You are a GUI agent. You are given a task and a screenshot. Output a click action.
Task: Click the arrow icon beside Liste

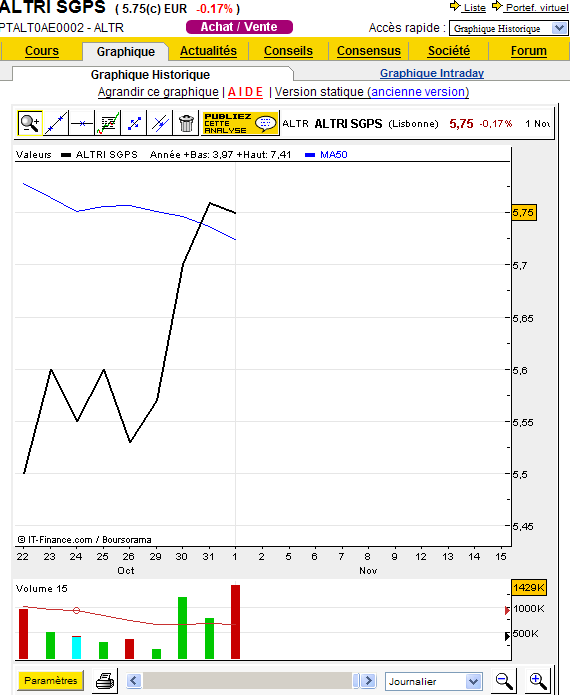click(x=455, y=6)
